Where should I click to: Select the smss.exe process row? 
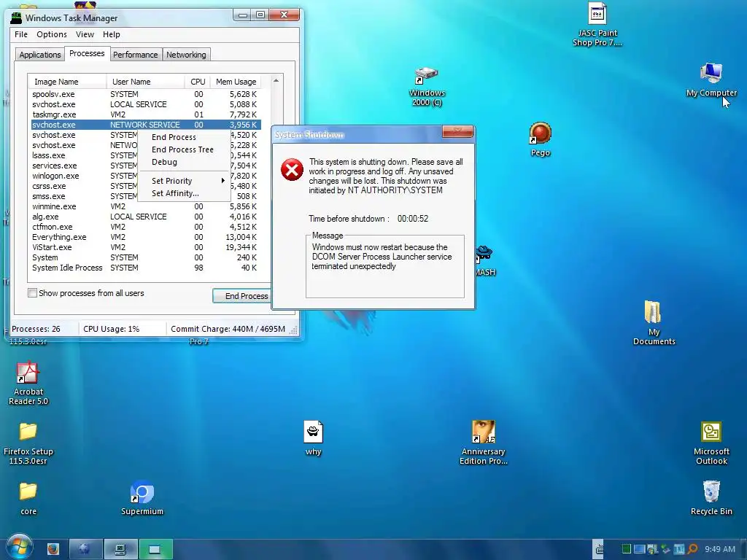click(x=84, y=196)
